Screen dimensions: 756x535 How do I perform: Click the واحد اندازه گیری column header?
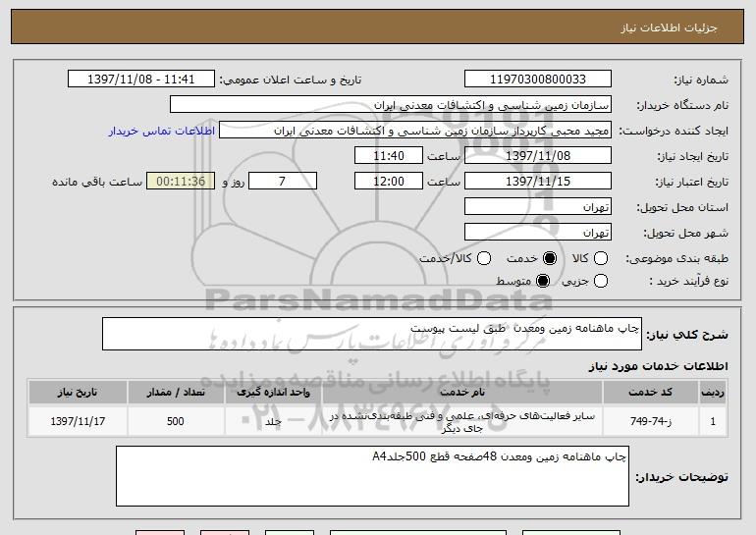(x=273, y=393)
